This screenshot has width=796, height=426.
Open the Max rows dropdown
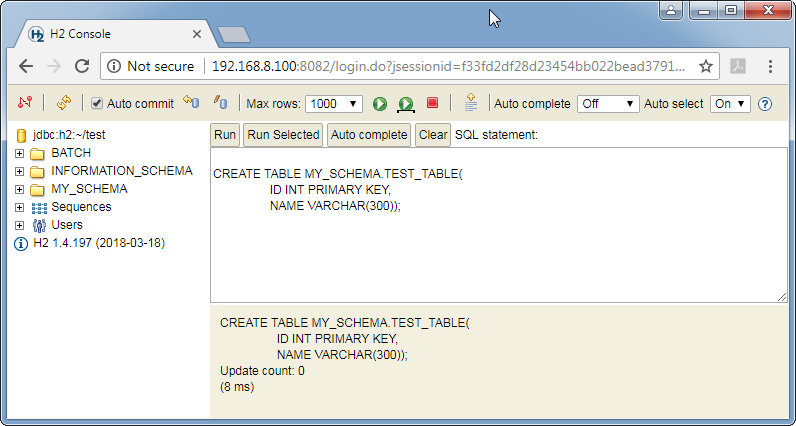(x=335, y=104)
